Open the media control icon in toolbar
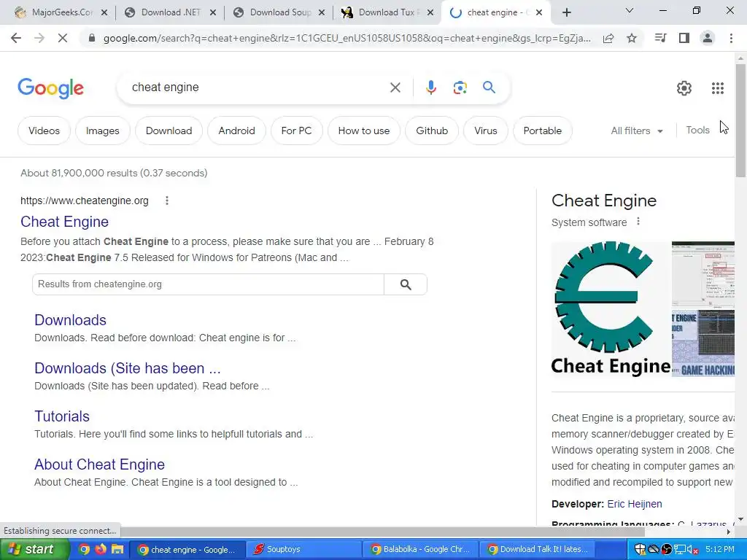 tap(660, 38)
